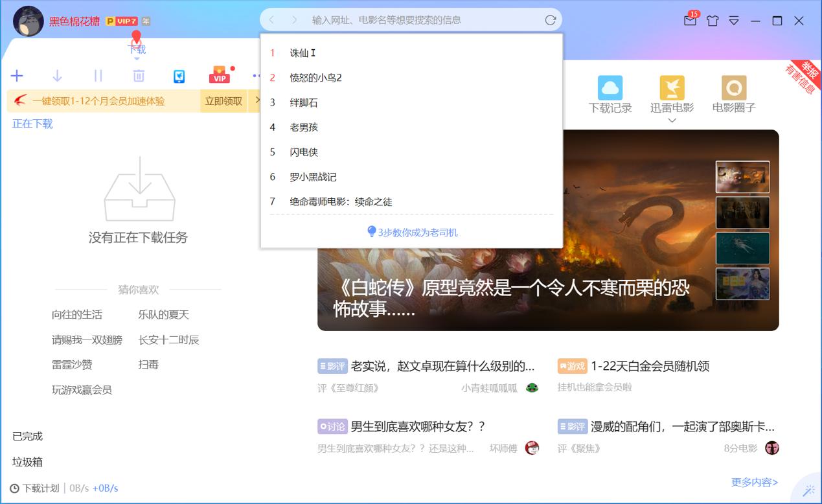Open the mail inbox icon with badge
822x504 pixels.
tap(691, 20)
